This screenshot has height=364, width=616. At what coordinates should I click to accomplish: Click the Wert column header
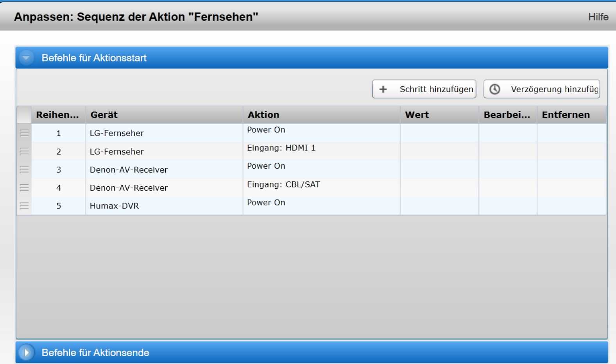pos(417,115)
